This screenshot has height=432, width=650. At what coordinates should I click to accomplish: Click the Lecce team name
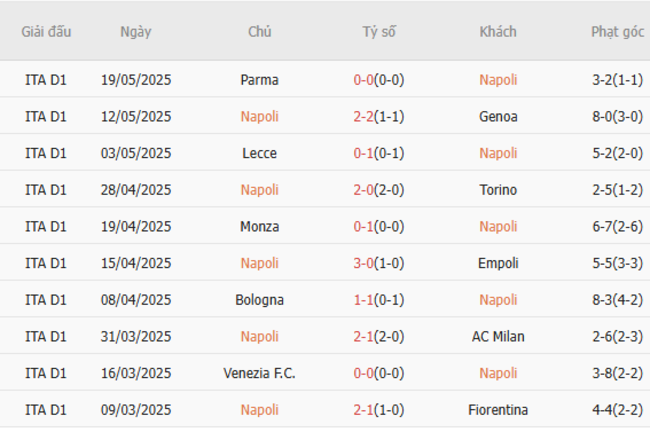coord(260,153)
